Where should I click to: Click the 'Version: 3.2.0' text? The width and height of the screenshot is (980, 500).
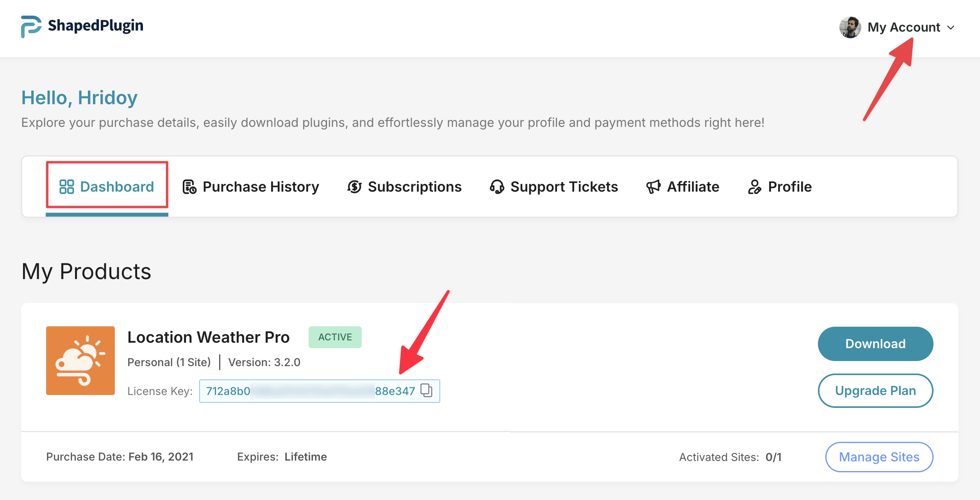pos(264,362)
